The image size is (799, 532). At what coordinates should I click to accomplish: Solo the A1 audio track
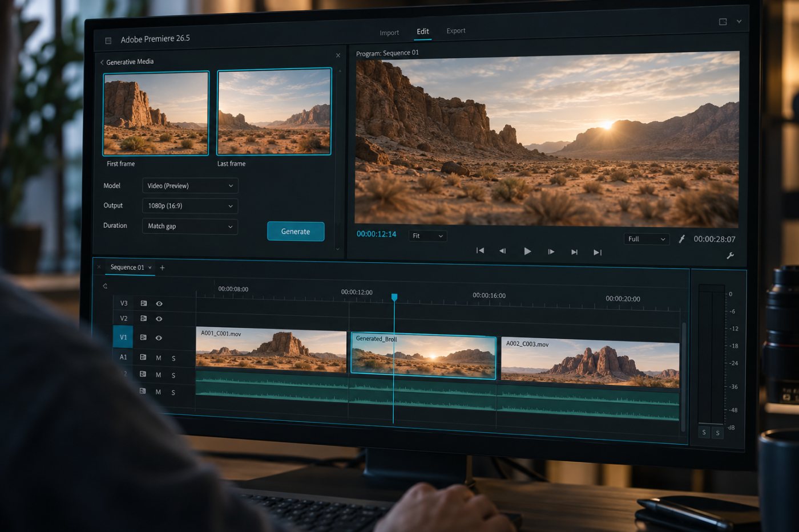pos(173,359)
